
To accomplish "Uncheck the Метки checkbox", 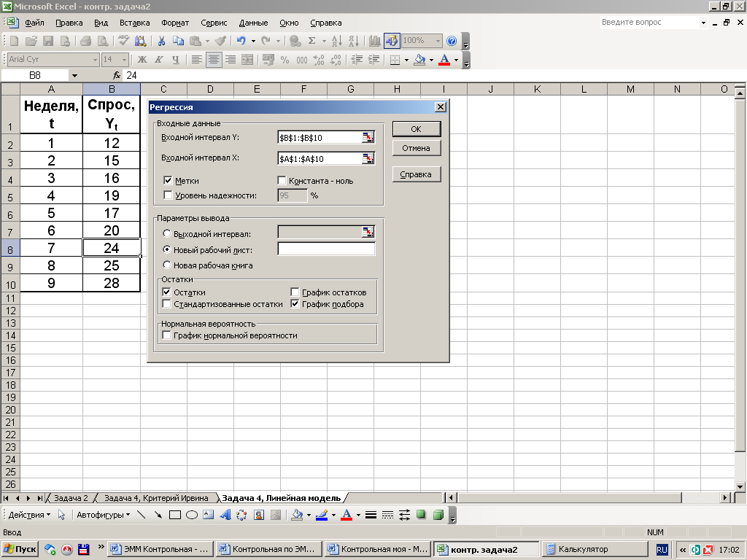I will click(169, 181).
